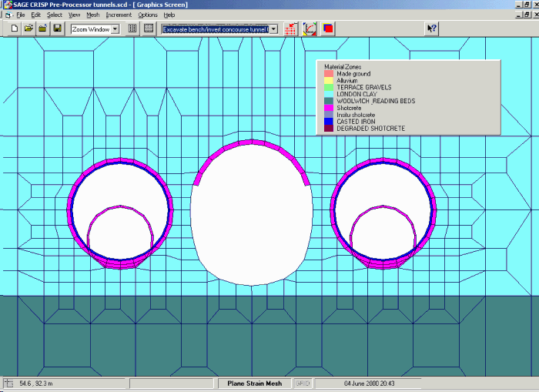Click the axes curve toolbar icon
Screen dimensions: 539x392
pyautogui.click(x=310, y=29)
